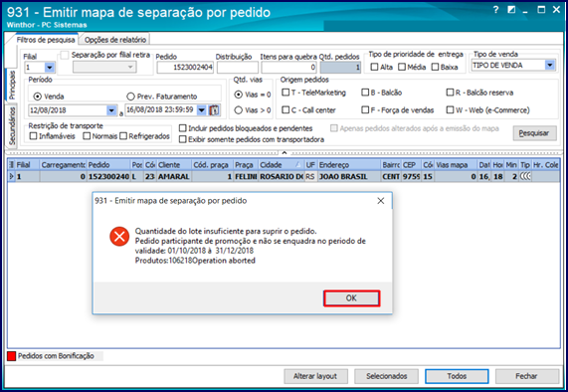Viewport: 568px width, 392px height.
Task: Open start date 12/08/2018 dropdown
Action: point(111,110)
